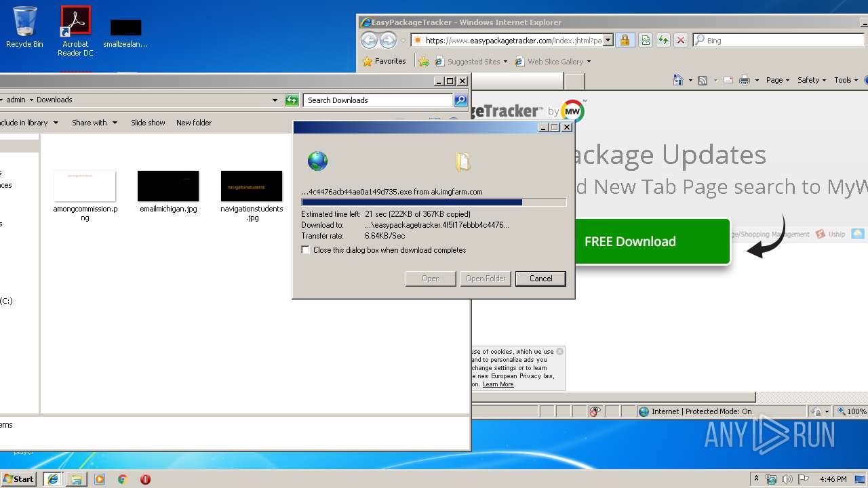
Task: Click the Add to Favorites Bar icon
Action: (x=424, y=61)
